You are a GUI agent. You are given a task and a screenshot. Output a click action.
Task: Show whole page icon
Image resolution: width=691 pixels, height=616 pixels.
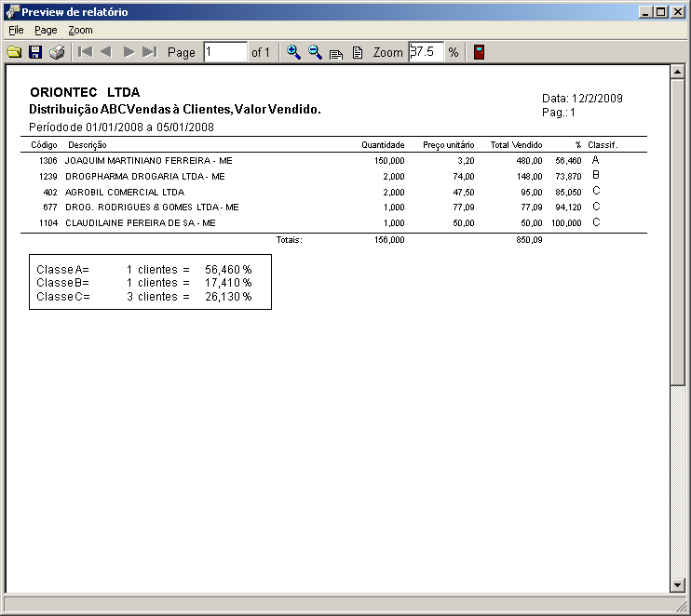[x=358, y=53]
